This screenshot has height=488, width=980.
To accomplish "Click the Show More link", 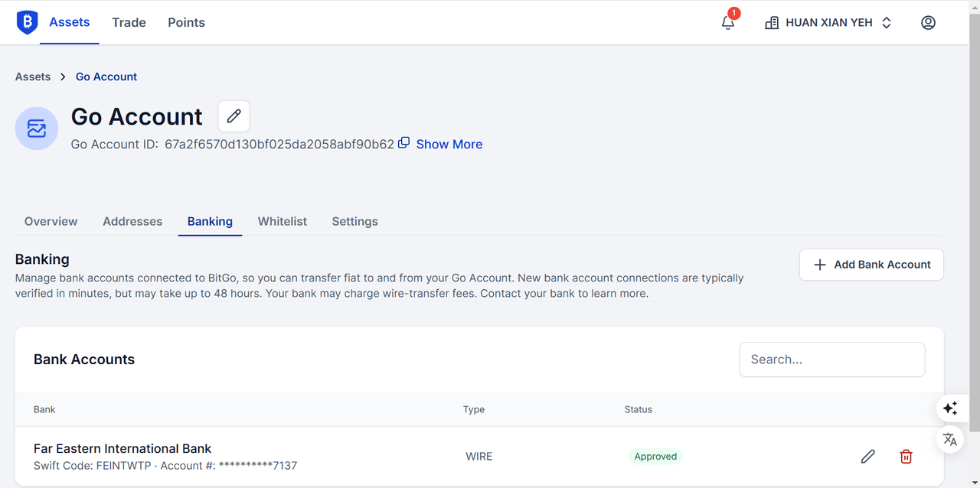I will 449,144.
